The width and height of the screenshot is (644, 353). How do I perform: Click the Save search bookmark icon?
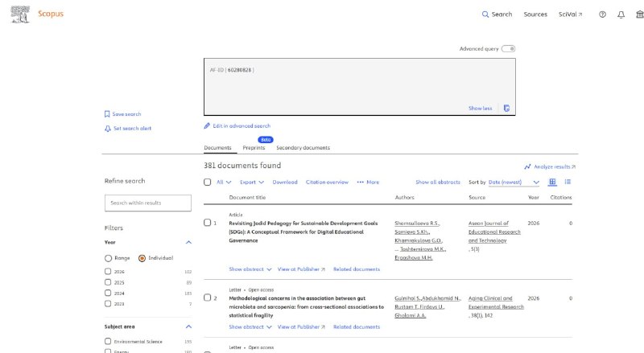[107, 114]
